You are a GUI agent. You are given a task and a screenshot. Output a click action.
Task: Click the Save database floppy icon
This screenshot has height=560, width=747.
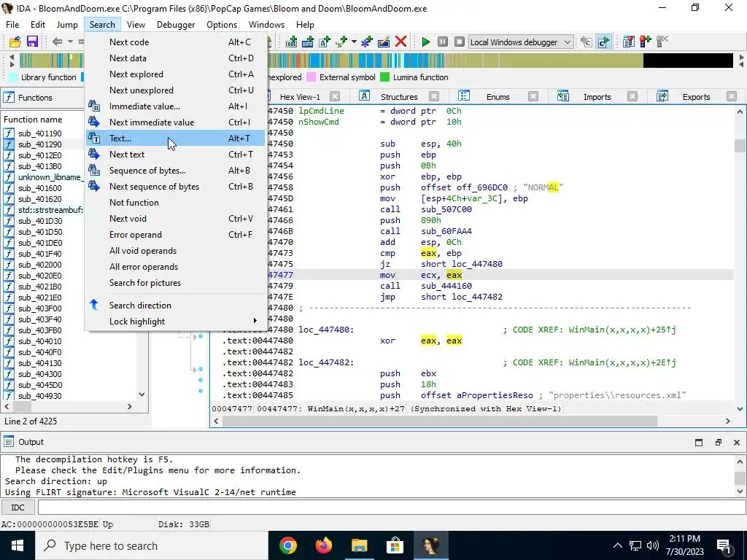32,42
